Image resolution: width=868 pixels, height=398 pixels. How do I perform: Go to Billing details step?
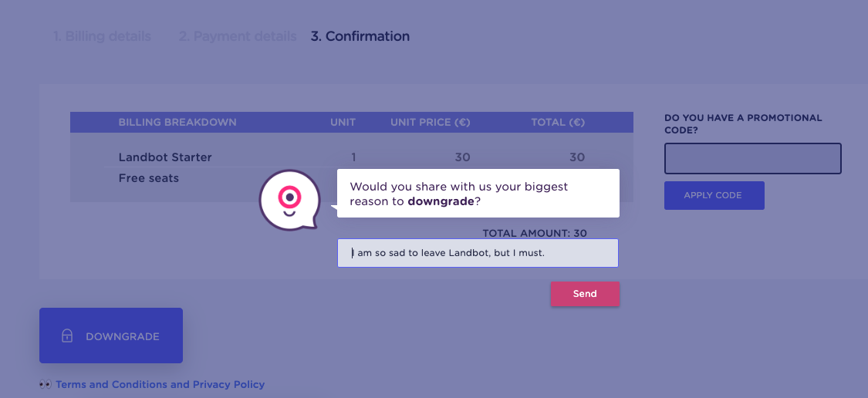click(x=102, y=36)
